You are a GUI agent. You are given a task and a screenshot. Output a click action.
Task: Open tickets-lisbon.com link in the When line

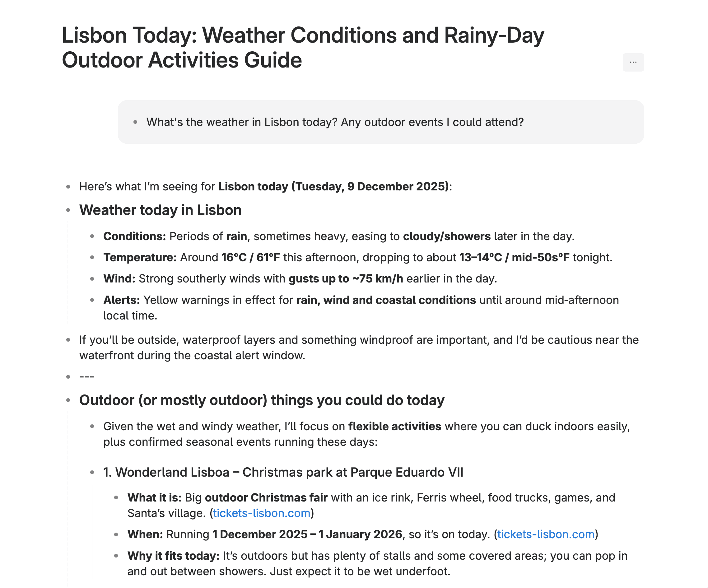click(x=546, y=534)
